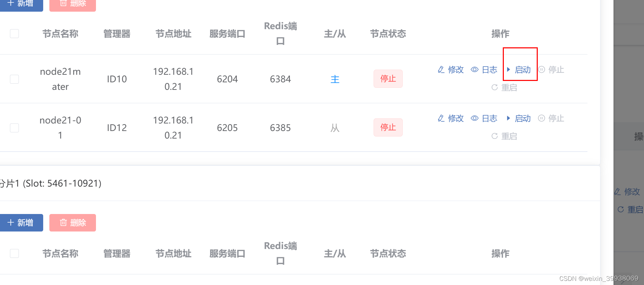
Task: Click the 停止 status tag of node21-01
Action: coord(388,128)
